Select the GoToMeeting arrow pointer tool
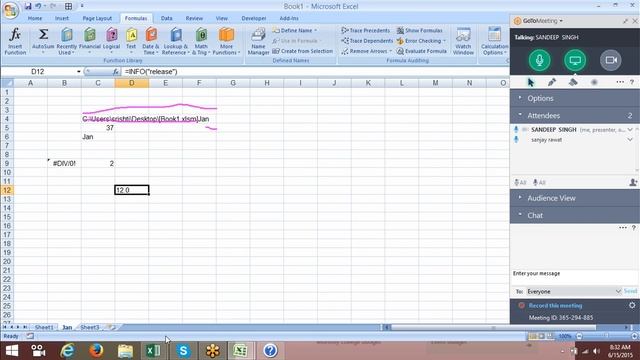Image resolution: width=640 pixels, height=360 pixels. coord(531,82)
